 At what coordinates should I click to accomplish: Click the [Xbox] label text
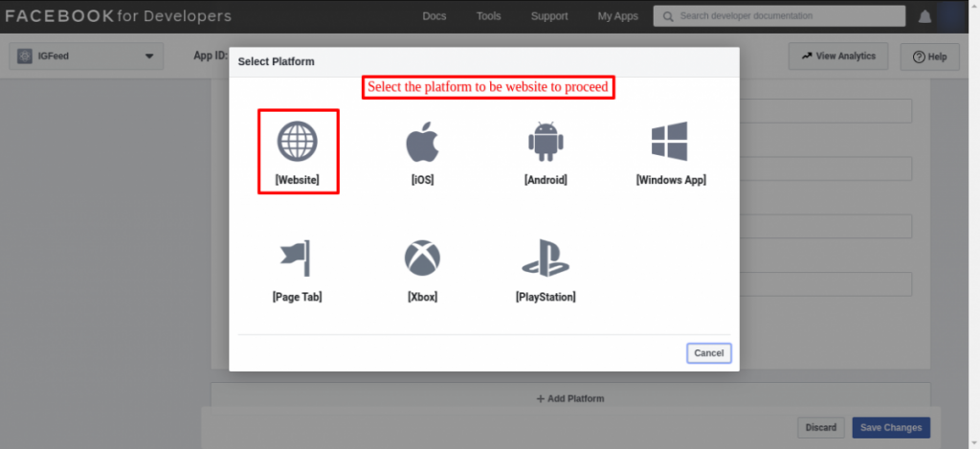tap(422, 297)
